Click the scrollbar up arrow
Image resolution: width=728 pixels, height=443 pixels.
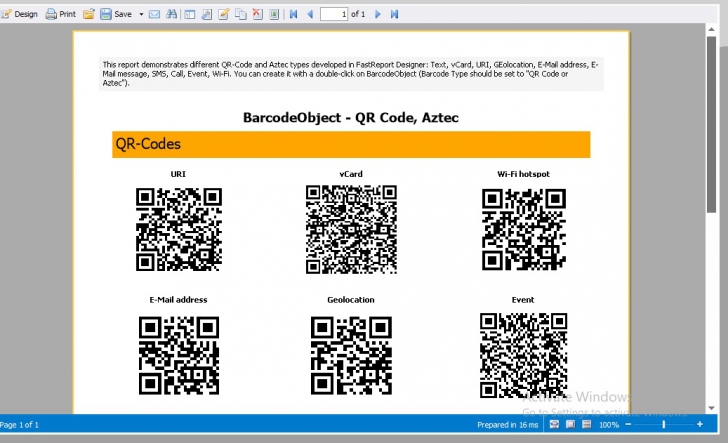(x=711, y=29)
